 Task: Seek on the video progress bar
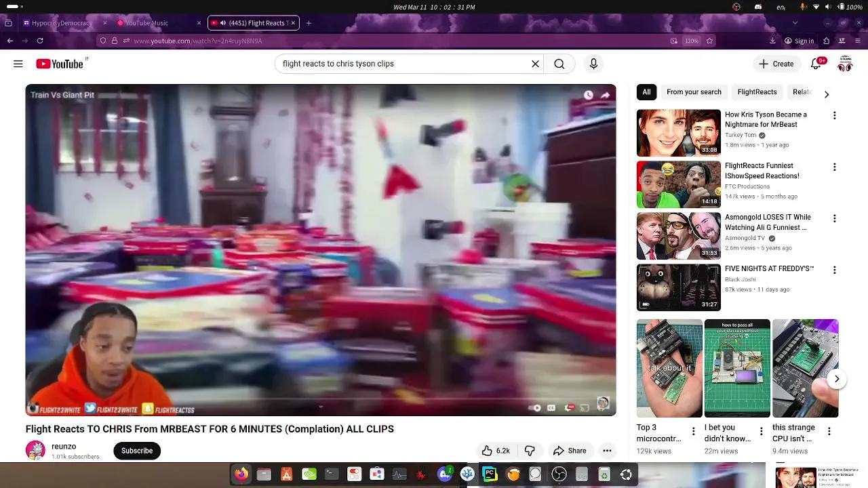[321, 399]
